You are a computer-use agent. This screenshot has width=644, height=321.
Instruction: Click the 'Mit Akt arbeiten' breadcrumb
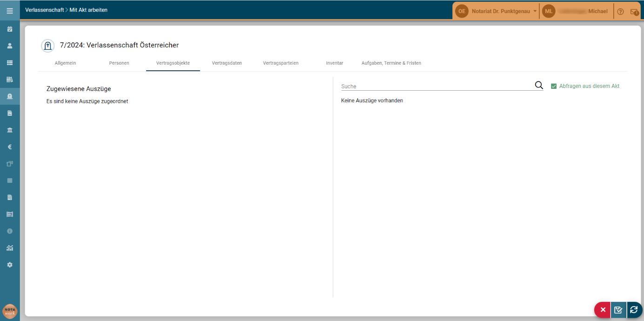point(88,10)
